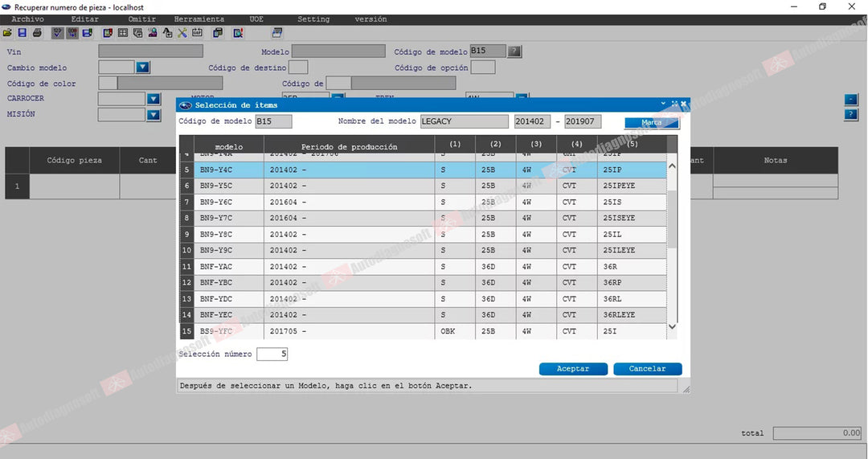
Task: Click the LEGACY model name field
Action: point(464,121)
